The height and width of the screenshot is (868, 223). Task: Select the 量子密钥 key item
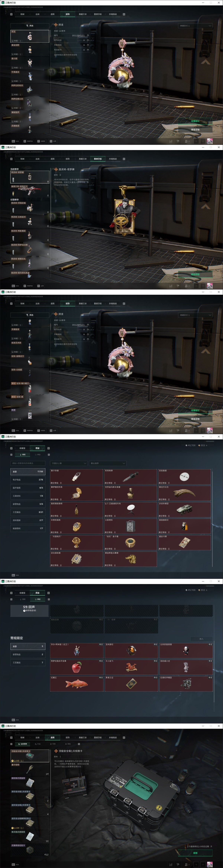30,769
